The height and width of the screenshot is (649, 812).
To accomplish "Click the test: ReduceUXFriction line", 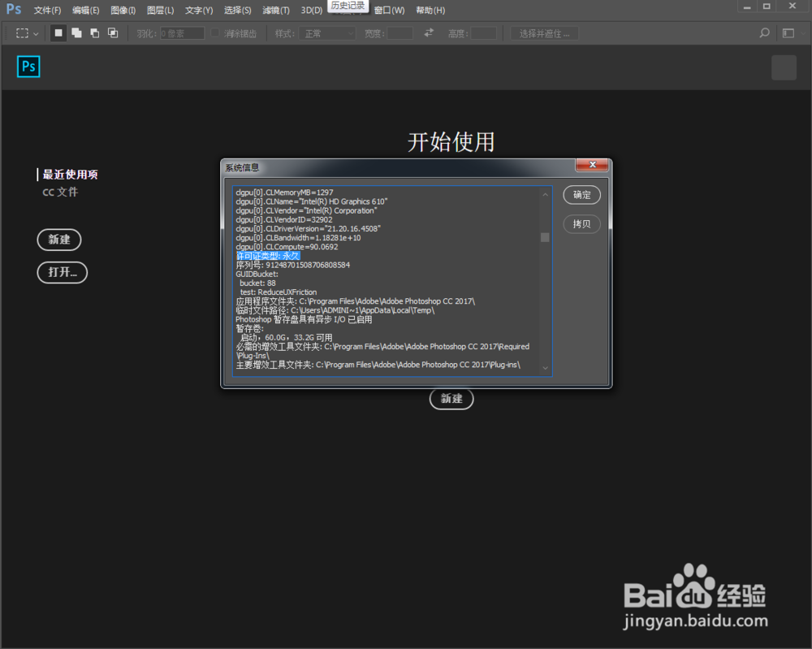I will tap(278, 292).
